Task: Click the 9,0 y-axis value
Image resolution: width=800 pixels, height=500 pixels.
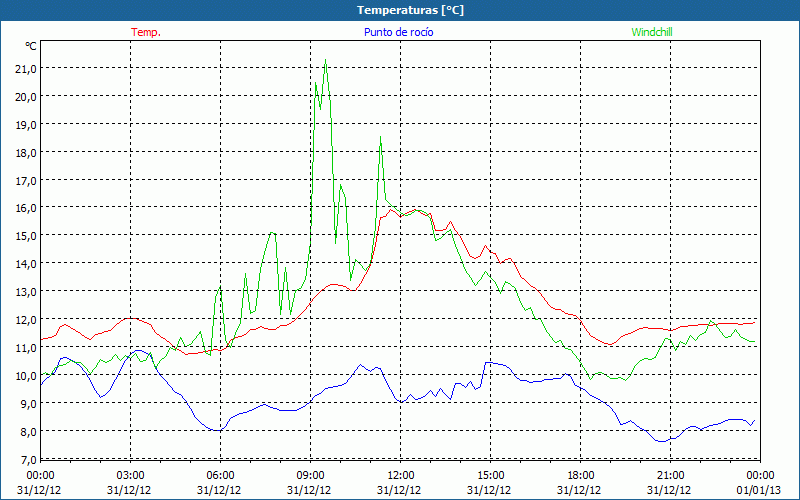Action: pos(28,403)
